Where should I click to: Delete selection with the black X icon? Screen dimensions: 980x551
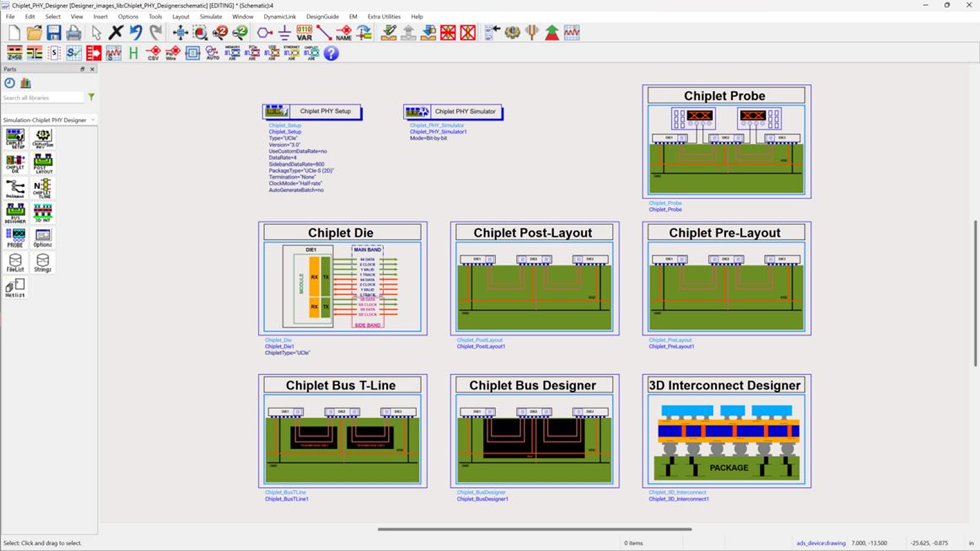[116, 32]
